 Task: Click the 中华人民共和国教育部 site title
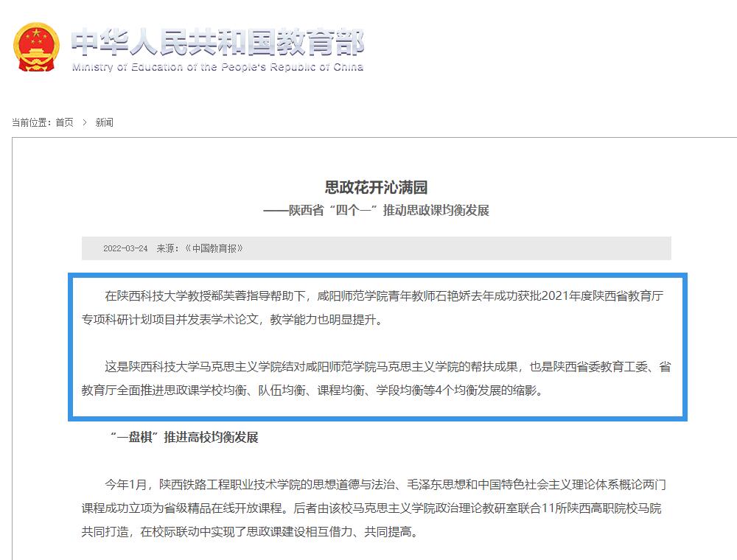pos(217,42)
